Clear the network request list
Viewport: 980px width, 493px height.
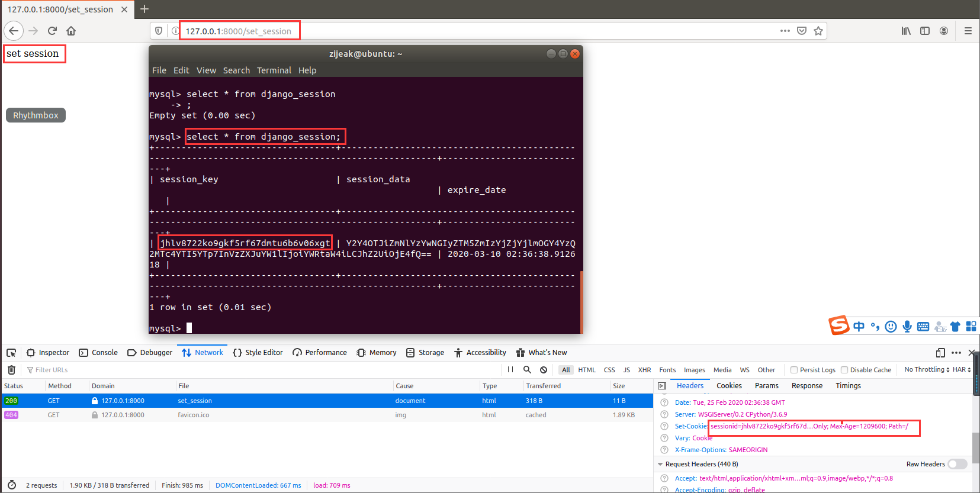[11, 370]
